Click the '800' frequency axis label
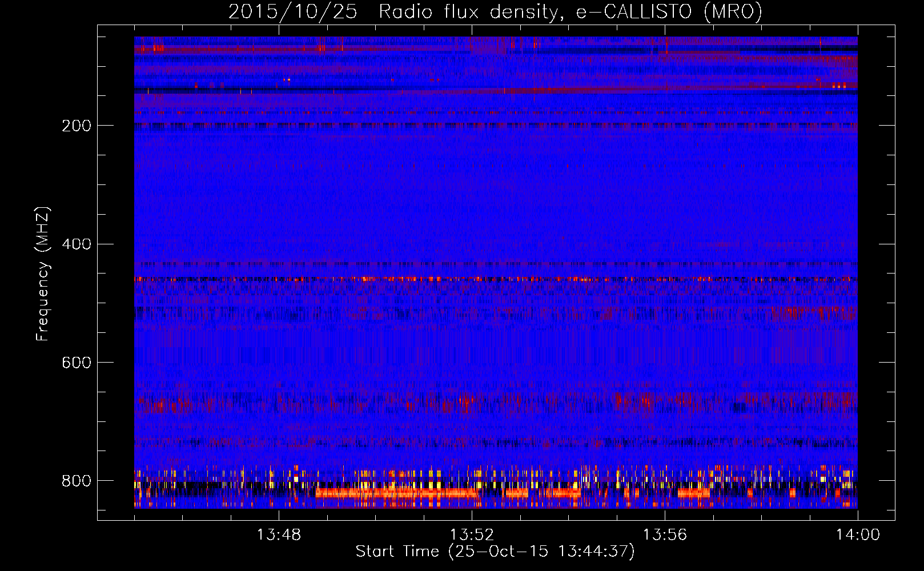This screenshot has width=924, height=571. tap(77, 481)
